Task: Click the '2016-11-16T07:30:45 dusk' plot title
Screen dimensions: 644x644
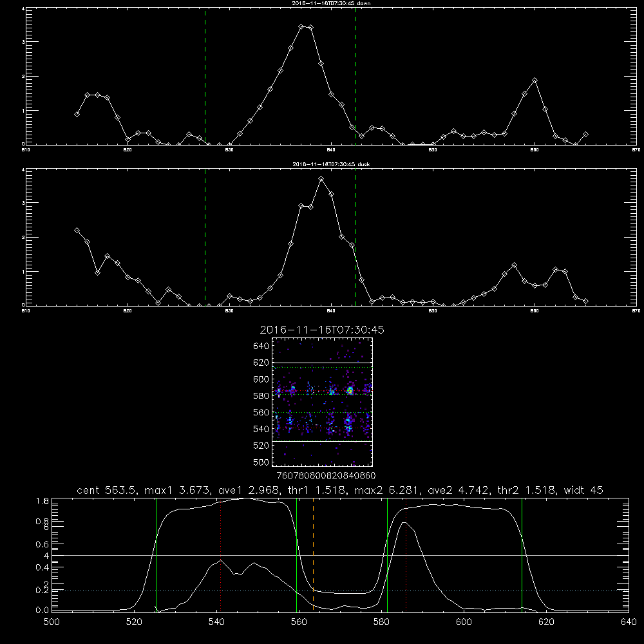Action: (332, 164)
